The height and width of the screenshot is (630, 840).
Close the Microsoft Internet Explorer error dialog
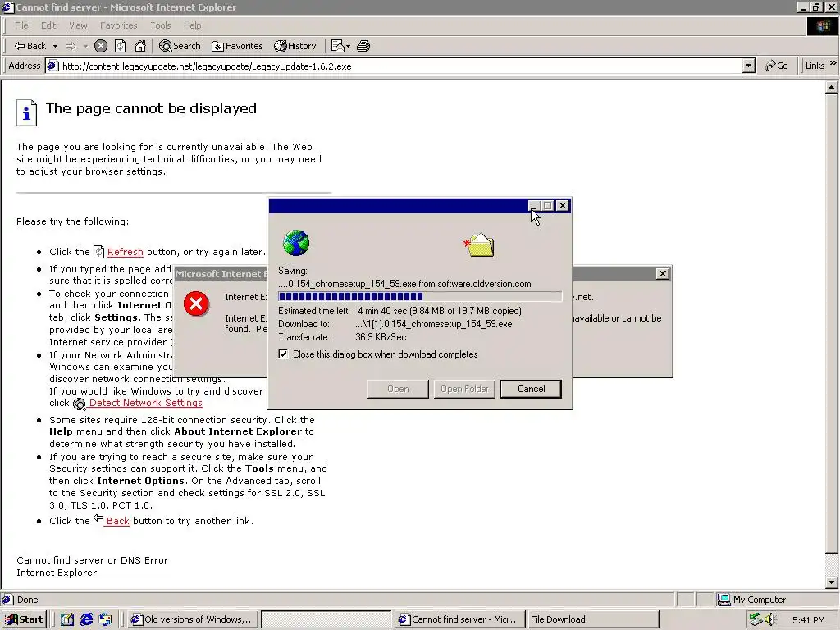[x=663, y=274]
